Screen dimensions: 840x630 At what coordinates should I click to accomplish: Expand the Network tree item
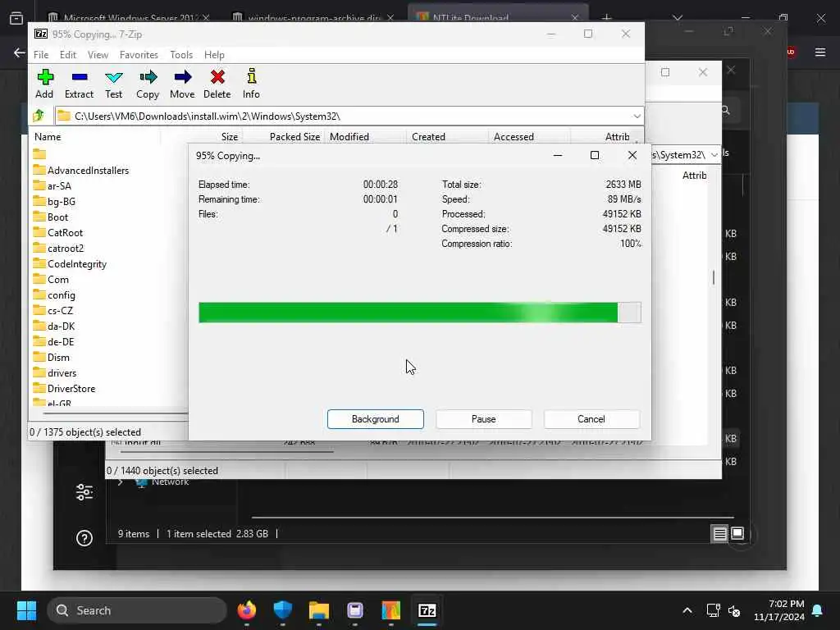pos(121,482)
